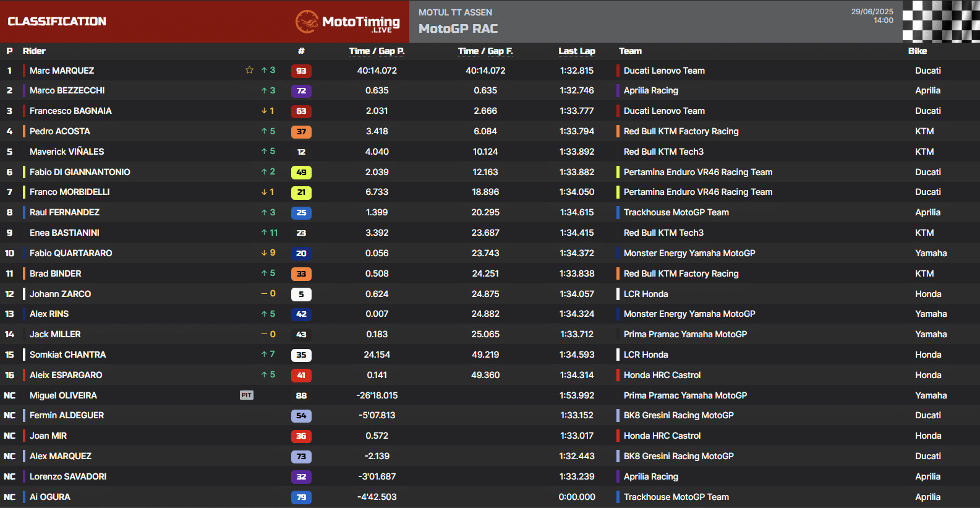Click the yellow number 49 badge
This screenshot has width=980, height=508.
click(301, 173)
